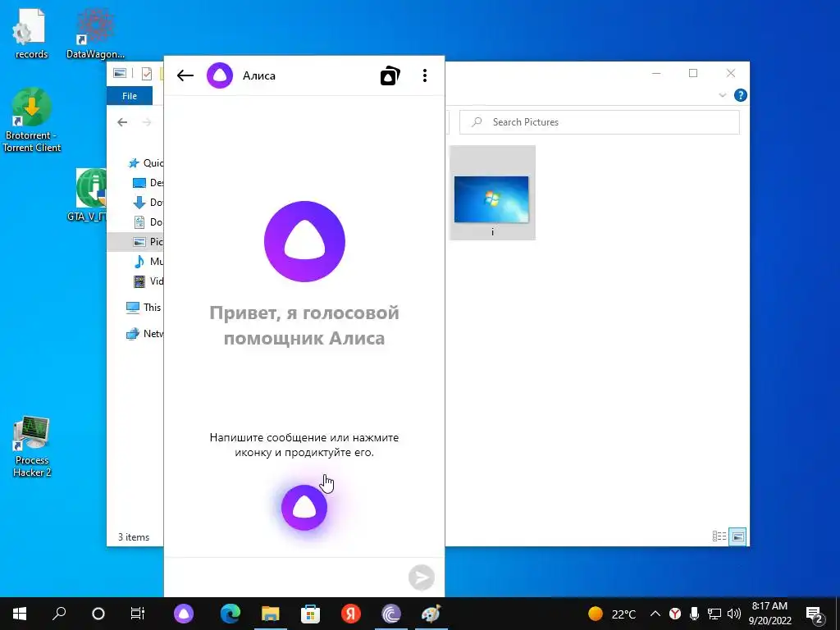This screenshot has height=630, width=840.
Task: Open Videos folder in navigation pane
Action: (148, 281)
